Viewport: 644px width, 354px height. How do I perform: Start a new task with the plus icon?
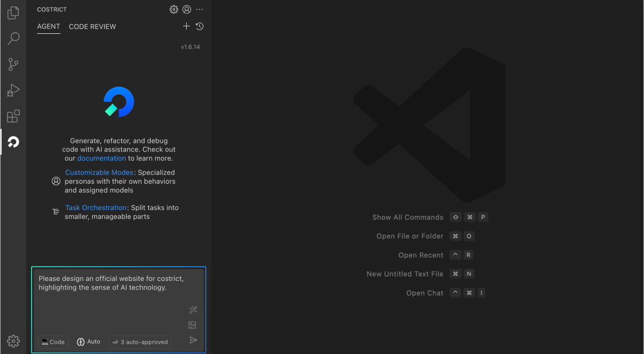pyautogui.click(x=186, y=26)
